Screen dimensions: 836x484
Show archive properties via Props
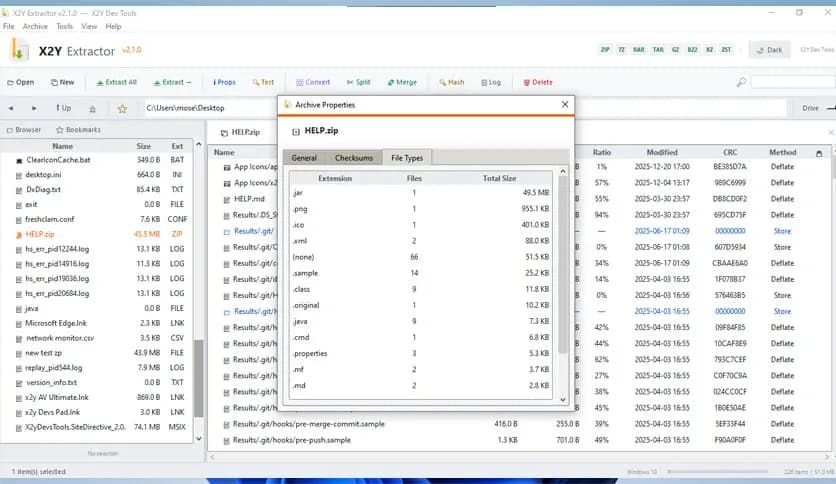point(224,82)
